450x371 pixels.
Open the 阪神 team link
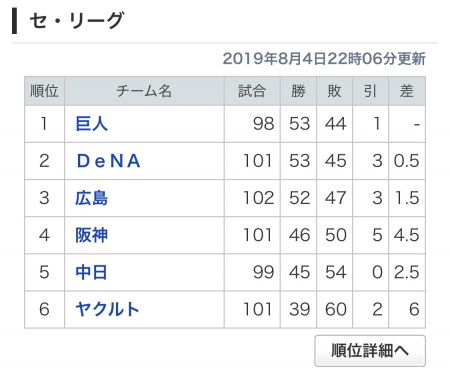tap(92, 235)
